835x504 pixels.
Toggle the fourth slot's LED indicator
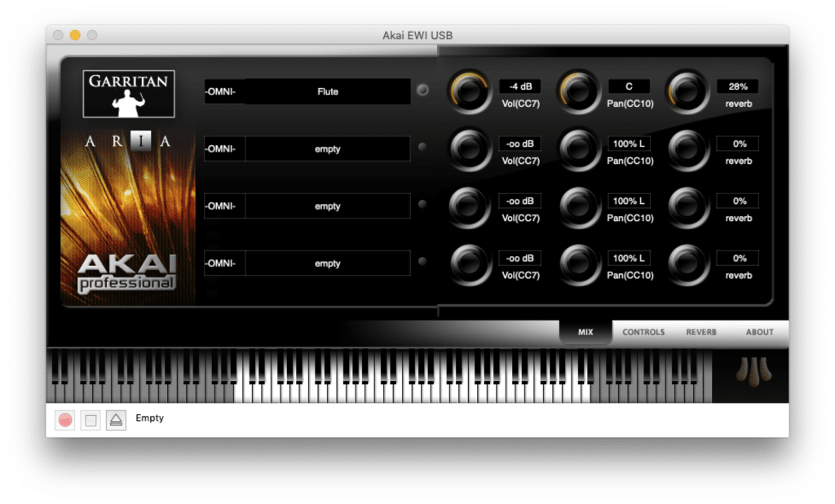422,262
